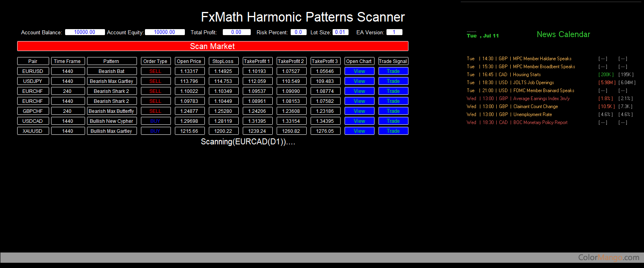Click the Scanning(EURCAD(D1)) status text
Screen dimensions: 644x268
click(x=248, y=142)
